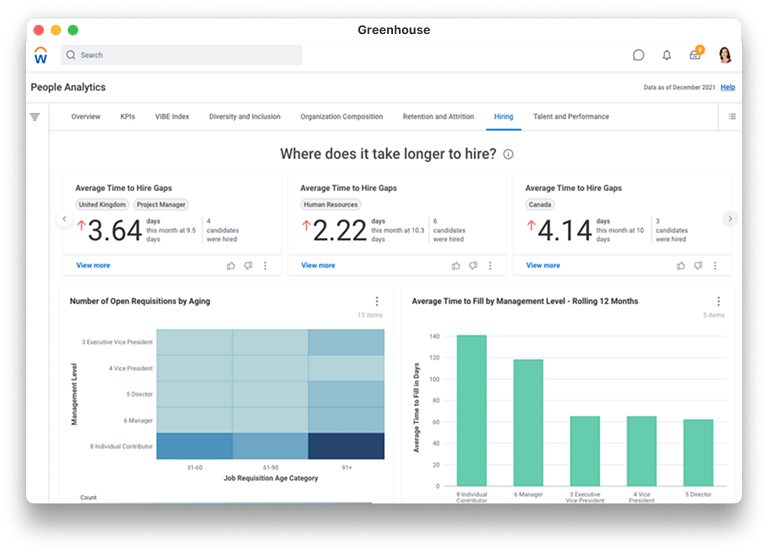Click 'Data as of December 2021' text
The height and width of the screenshot is (552, 768).
[x=679, y=87]
